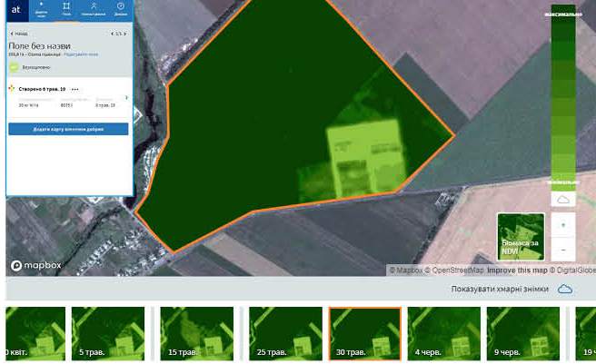
Task: Select the 25 трав. satellite image
Action: coord(285,334)
